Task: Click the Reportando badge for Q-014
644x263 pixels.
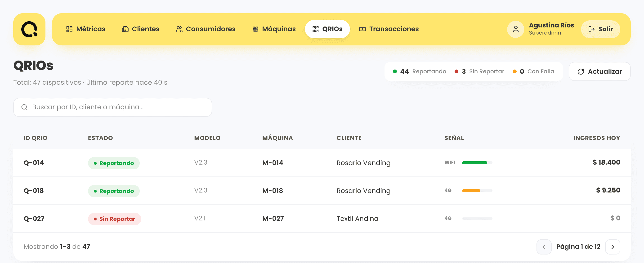Action: point(114,163)
